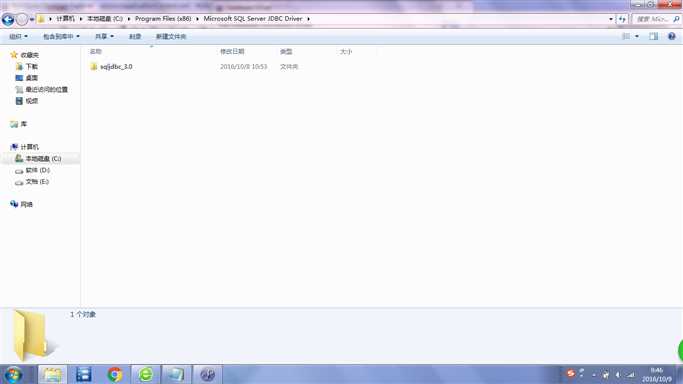Open 视频 in favorites
Viewport: 683px width, 384px height.
click(x=31, y=101)
